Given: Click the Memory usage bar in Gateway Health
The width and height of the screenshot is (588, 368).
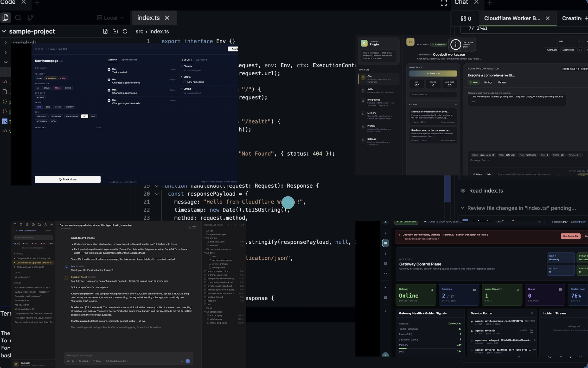Looking at the screenshot, I should tap(430, 348).
